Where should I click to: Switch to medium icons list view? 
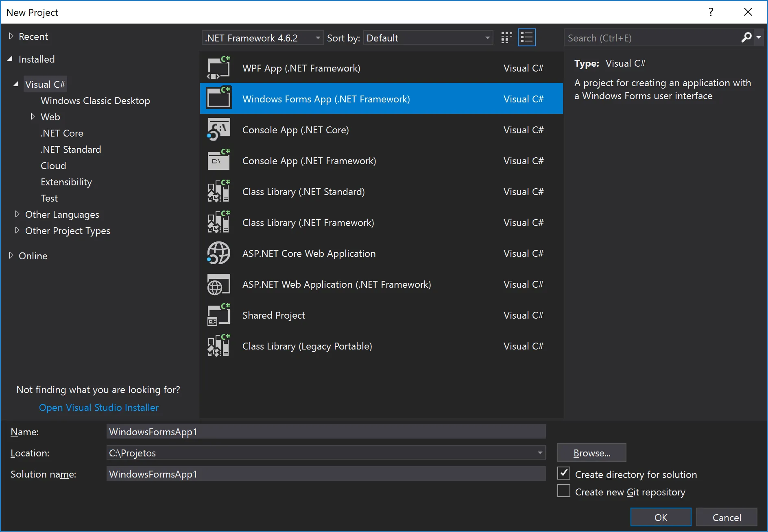coord(526,38)
